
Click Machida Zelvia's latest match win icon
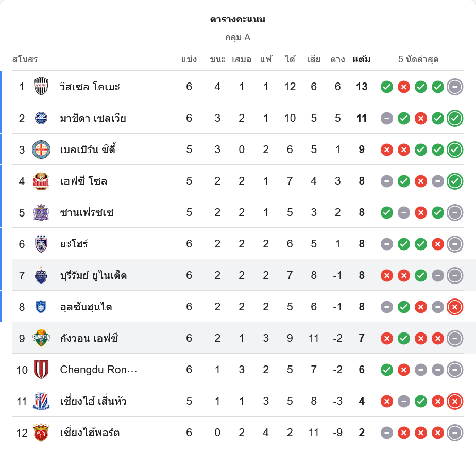(x=455, y=118)
